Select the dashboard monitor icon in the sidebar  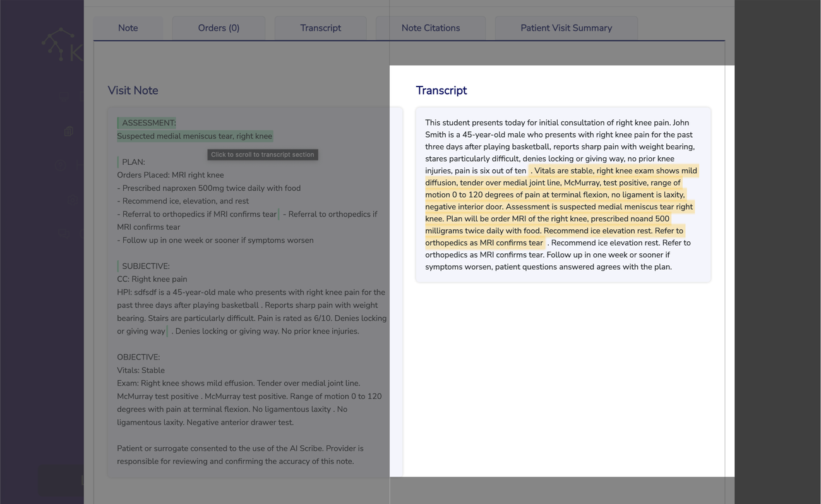tap(63, 98)
